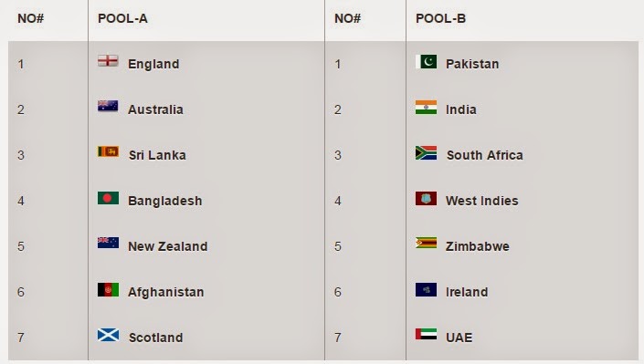Select the Pakistan flag icon
This screenshot has height=364, width=644.
pos(426,61)
